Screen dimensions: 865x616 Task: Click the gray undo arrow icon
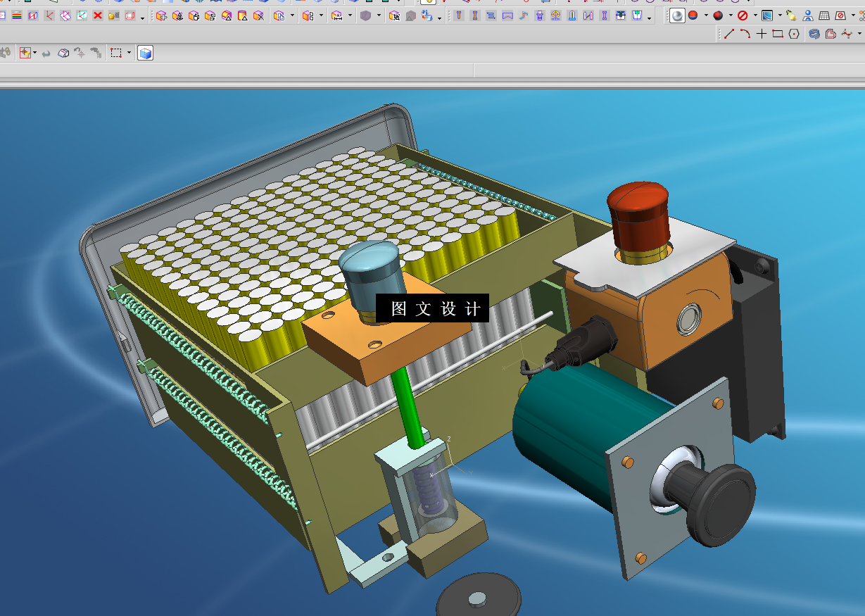point(46,54)
